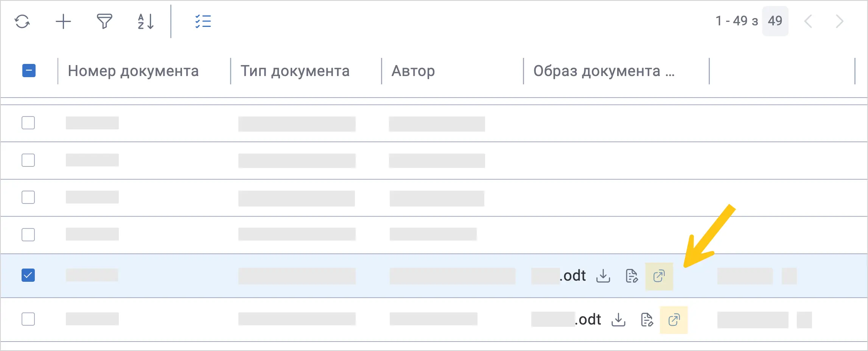This screenshot has width=868, height=351.
Task: Go to next page chevron
Action: 840,22
